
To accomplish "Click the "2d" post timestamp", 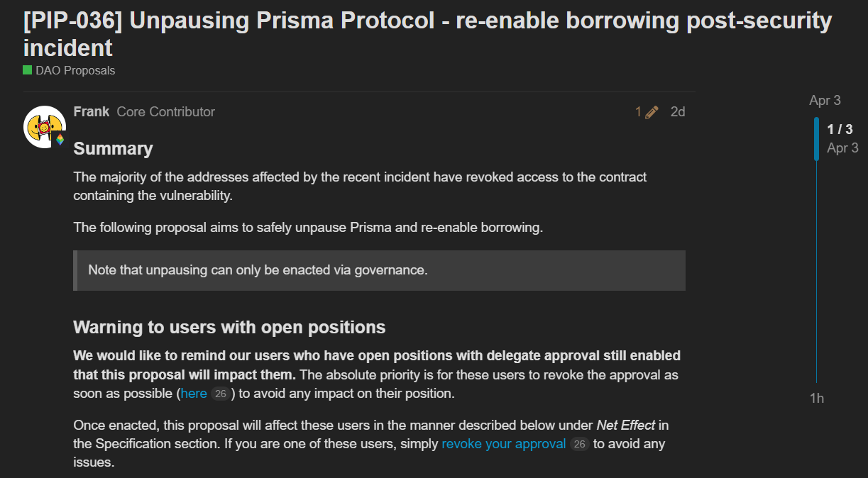I will tap(677, 111).
